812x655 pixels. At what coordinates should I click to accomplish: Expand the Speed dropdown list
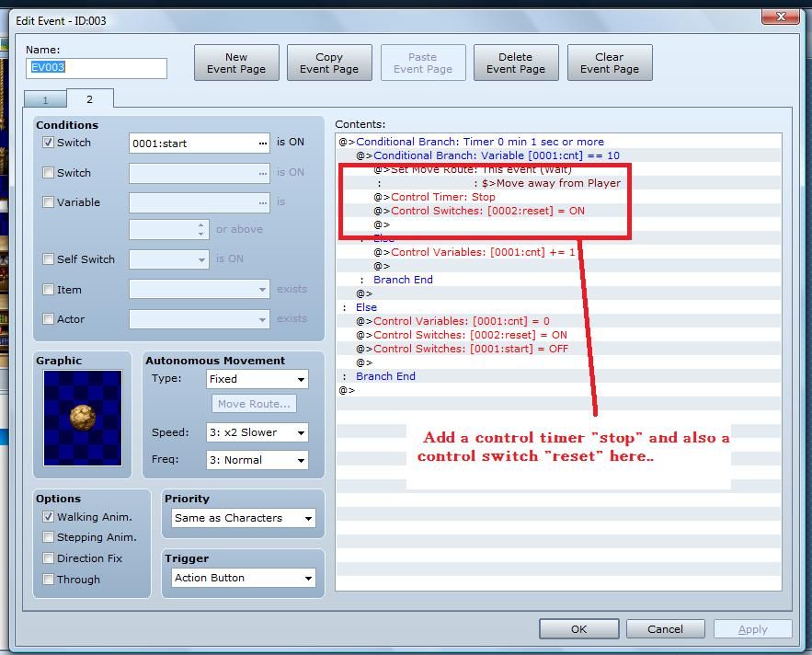point(256,432)
